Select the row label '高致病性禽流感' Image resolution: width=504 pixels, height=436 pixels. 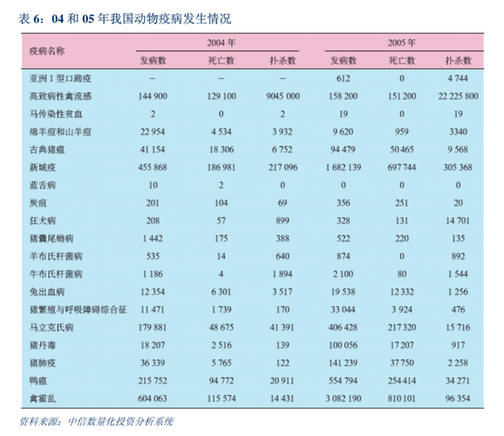(x=60, y=96)
